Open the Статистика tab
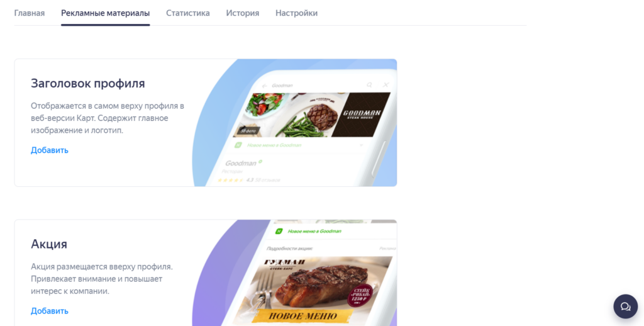 (187, 13)
